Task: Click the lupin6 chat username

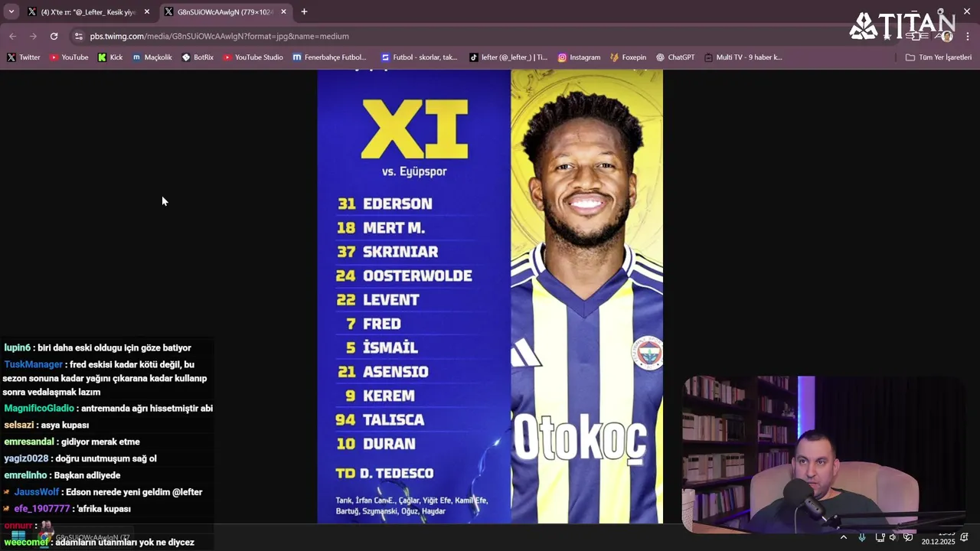Action: [x=17, y=347]
